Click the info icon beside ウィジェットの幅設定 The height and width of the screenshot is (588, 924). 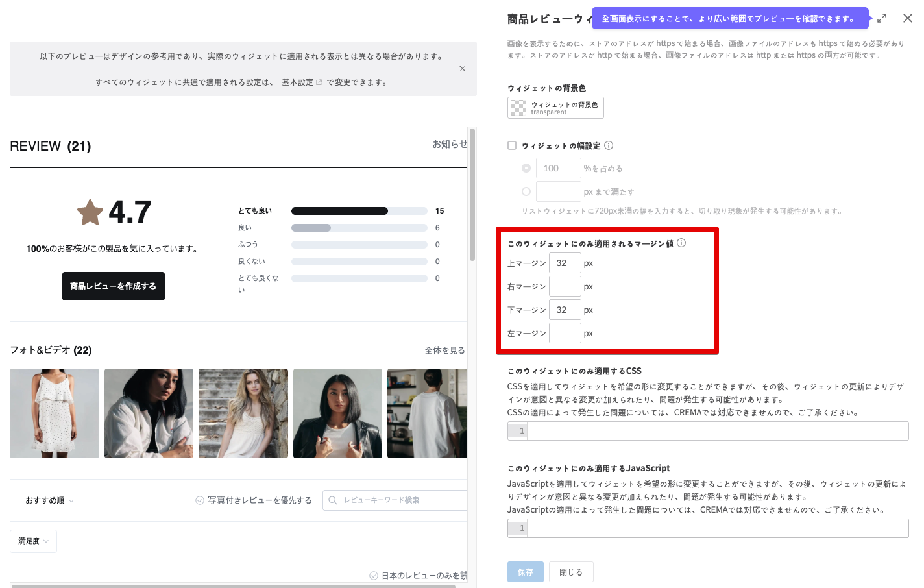pos(609,145)
